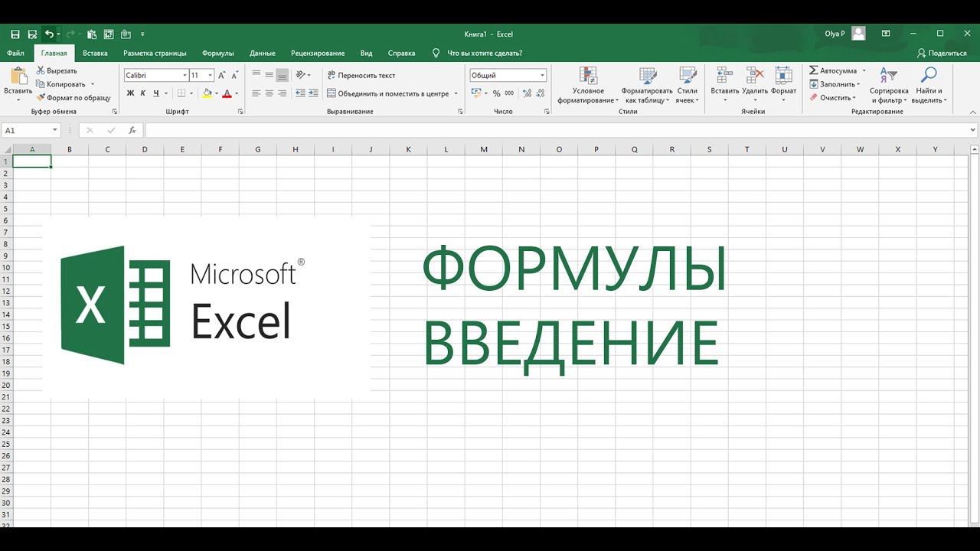980x551 pixels.
Task: Center cell text horizontally
Action: pyautogui.click(x=269, y=93)
